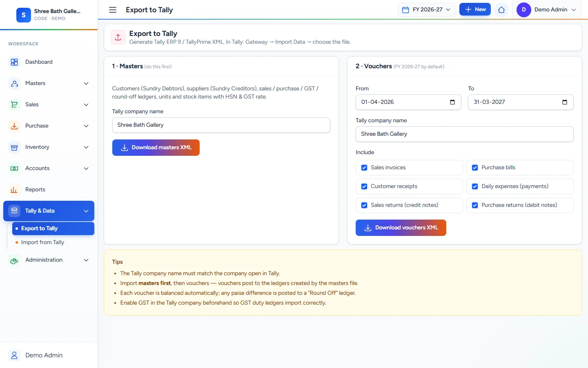Image resolution: width=588 pixels, height=368 pixels.
Task: Select Export to Tally submenu item
Action: pyautogui.click(x=53, y=229)
